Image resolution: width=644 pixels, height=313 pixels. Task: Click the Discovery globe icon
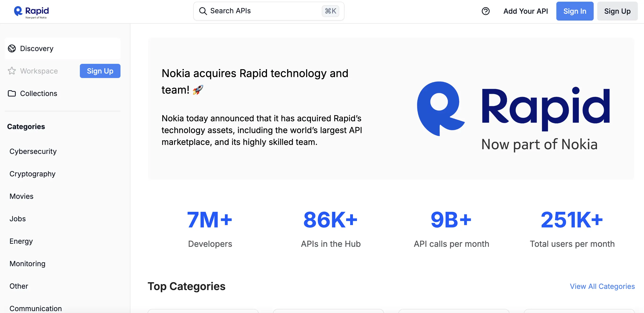(12, 48)
